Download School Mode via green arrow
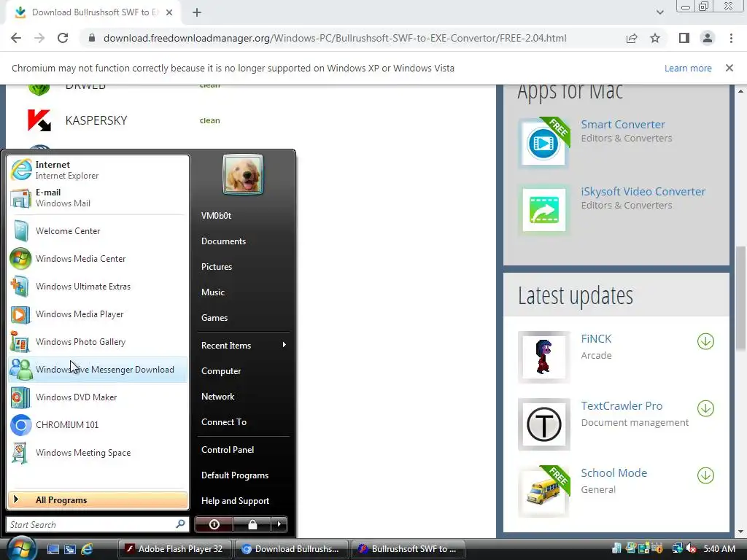The width and height of the screenshot is (747, 560). (705, 475)
